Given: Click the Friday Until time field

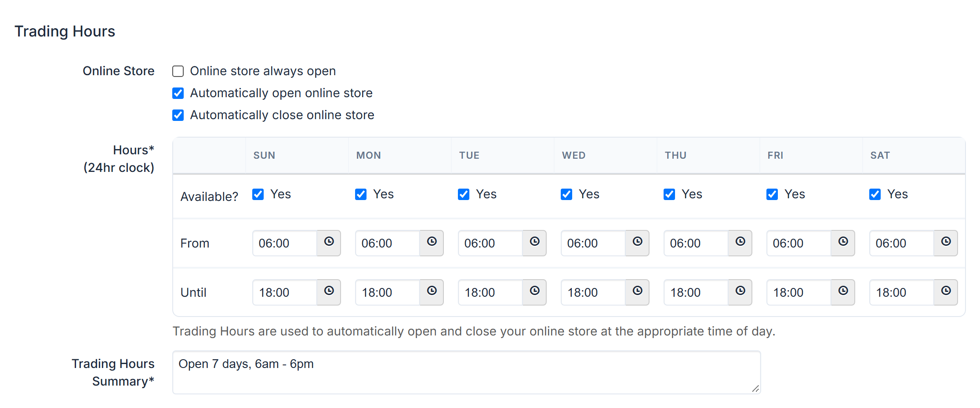Looking at the screenshot, I should click(799, 292).
